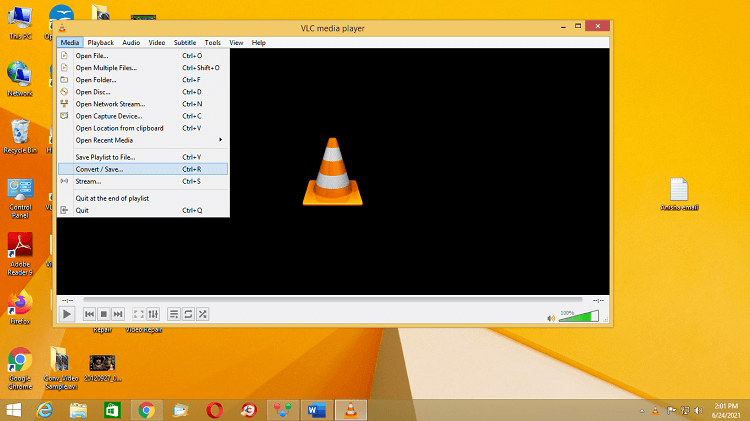Open Internet Explorer from taskbar
750x421 pixels.
tap(45, 410)
